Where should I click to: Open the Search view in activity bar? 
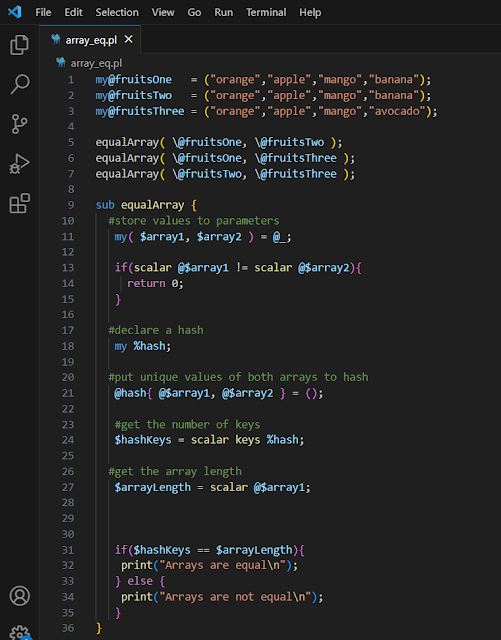pos(19,84)
